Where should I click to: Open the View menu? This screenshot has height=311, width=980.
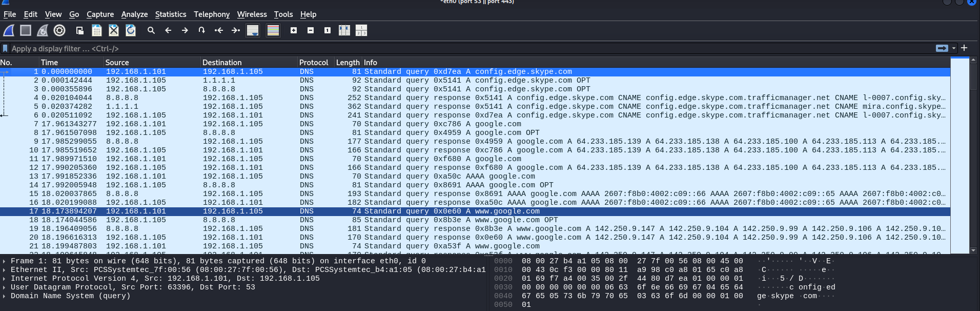click(53, 14)
